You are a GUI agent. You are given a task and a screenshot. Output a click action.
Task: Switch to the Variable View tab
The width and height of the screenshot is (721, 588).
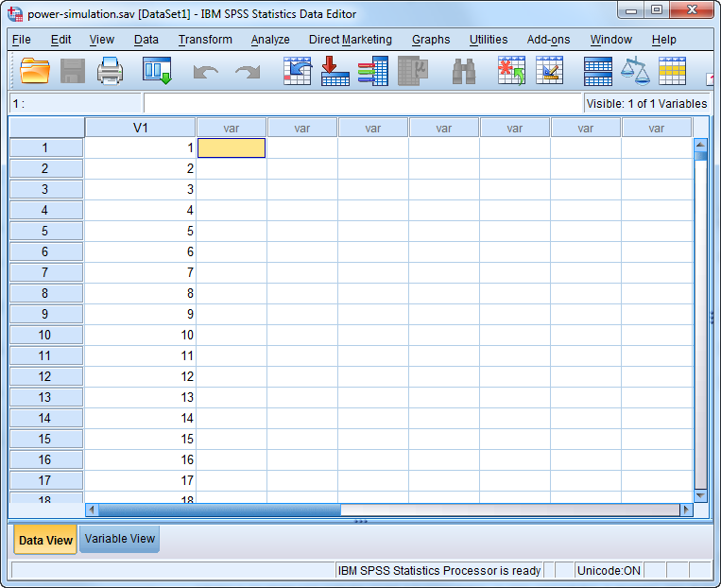coord(120,539)
